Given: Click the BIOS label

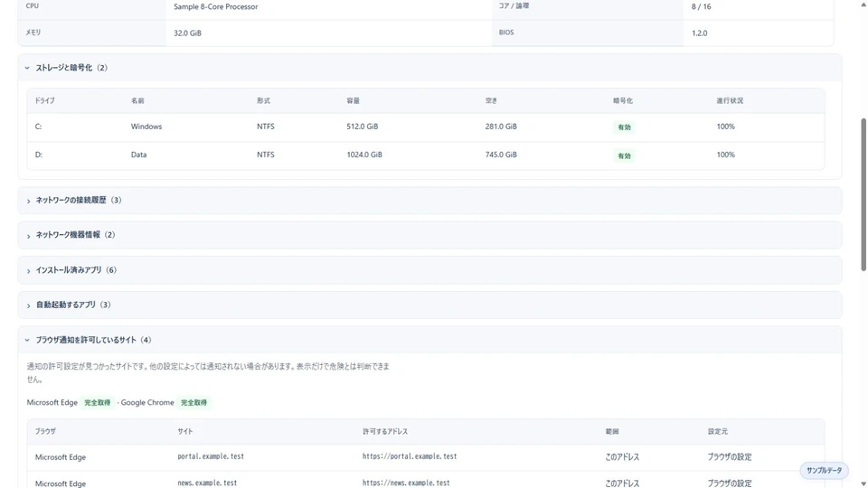Looking at the screenshot, I should click(x=506, y=33).
